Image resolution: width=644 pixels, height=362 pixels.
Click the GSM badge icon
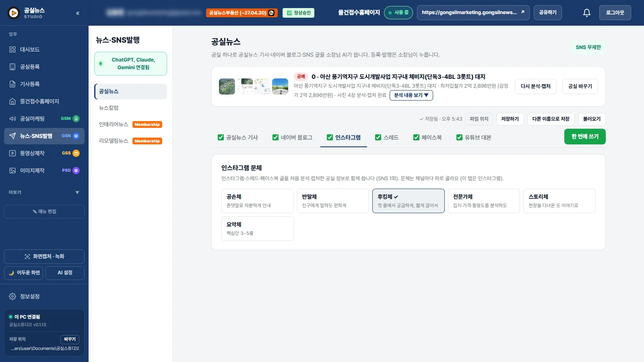pos(76,119)
